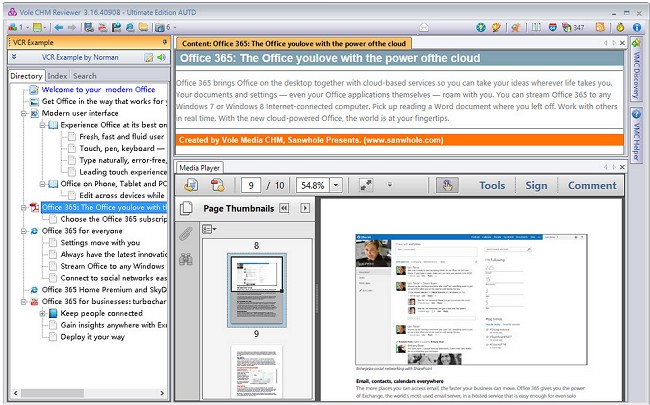Open the zoom percentage dropdown arrow
Image resolution: width=650 pixels, height=405 pixels.
coord(336,185)
